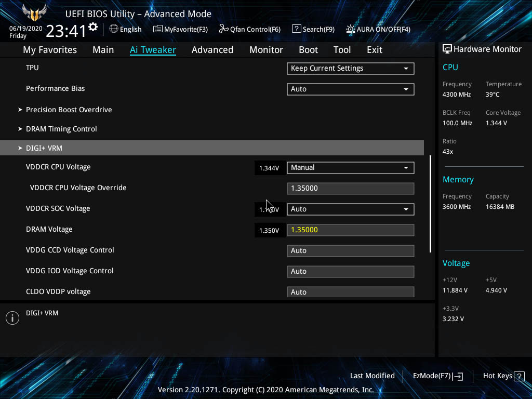
Task: Click the TUF logo in the header
Action: (x=34, y=13)
